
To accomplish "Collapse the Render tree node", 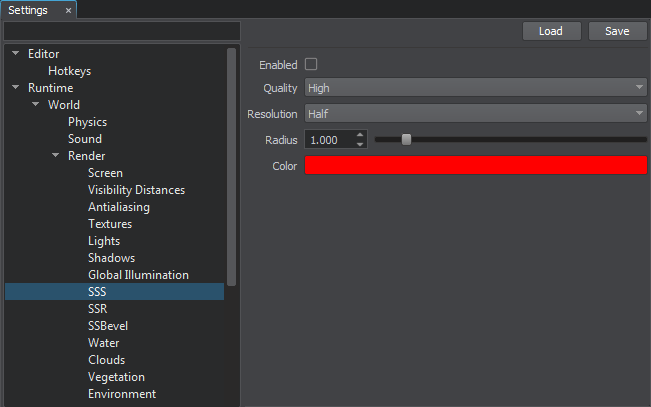I will [56, 156].
